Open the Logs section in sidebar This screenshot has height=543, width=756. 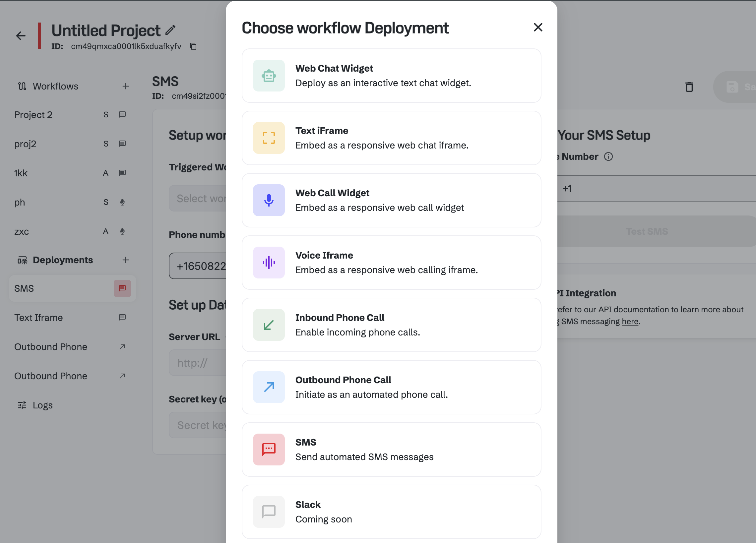[x=42, y=405]
